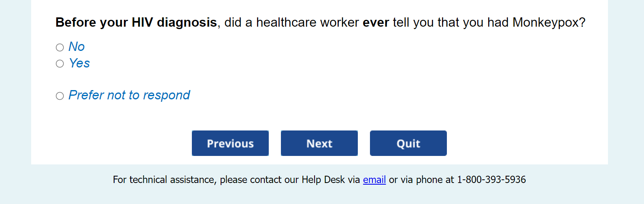Click the phrase "healthcare worker" in the question

click(308, 23)
